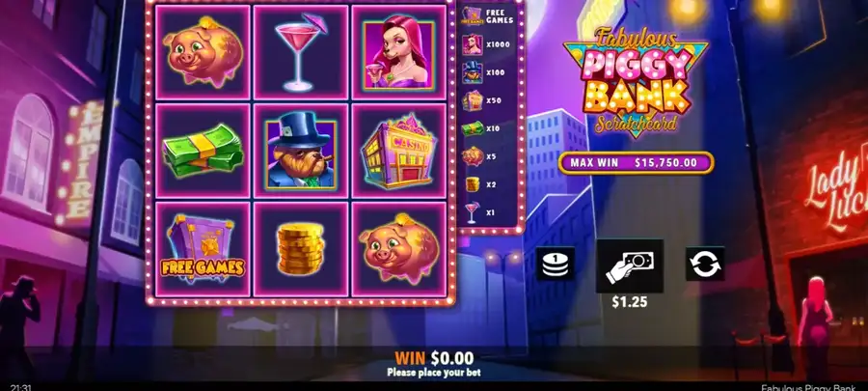Click the cash-in-hand buy card button
The height and width of the screenshot is (391, 868).
[x=630, y=266]
